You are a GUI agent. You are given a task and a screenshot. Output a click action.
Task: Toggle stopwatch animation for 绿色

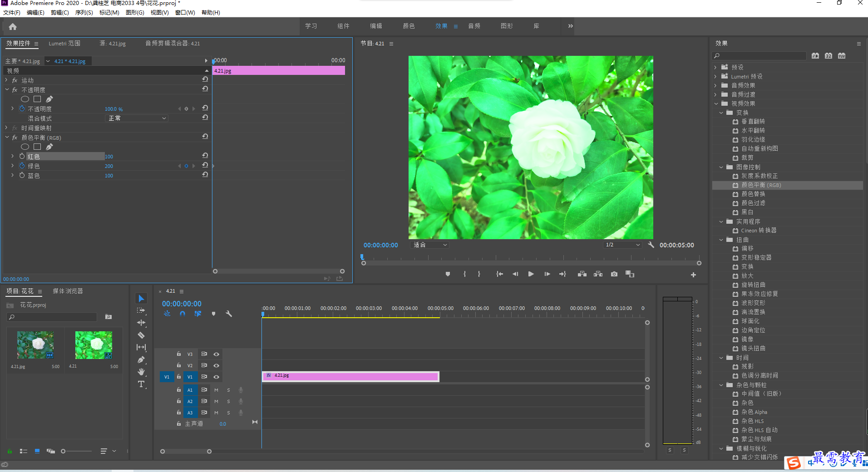(x=22, y=166)
